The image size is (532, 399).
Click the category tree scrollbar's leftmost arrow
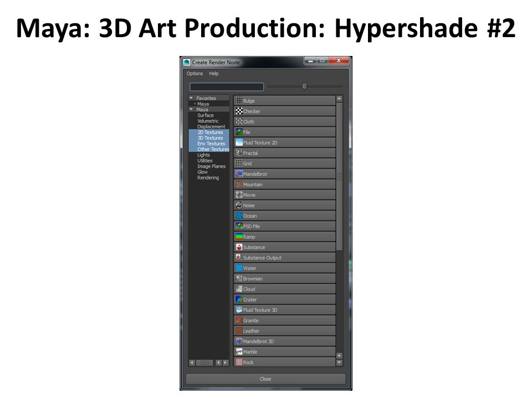(192, 362)
